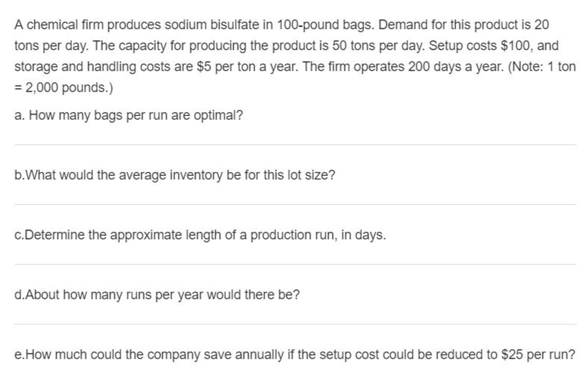Click question a about optimal bags per run
Viewport: 588px width, 374px height.
128,115
